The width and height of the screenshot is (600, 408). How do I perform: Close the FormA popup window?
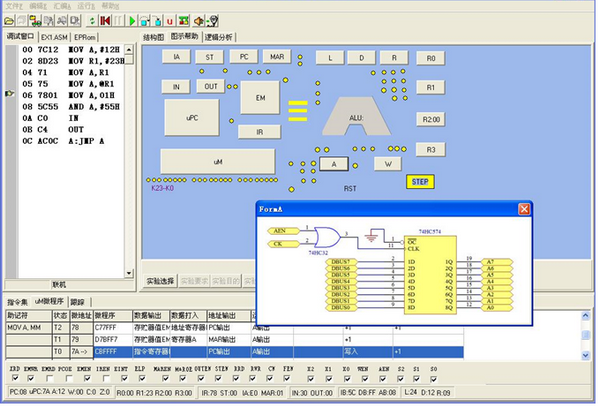(x=523, y=210)
